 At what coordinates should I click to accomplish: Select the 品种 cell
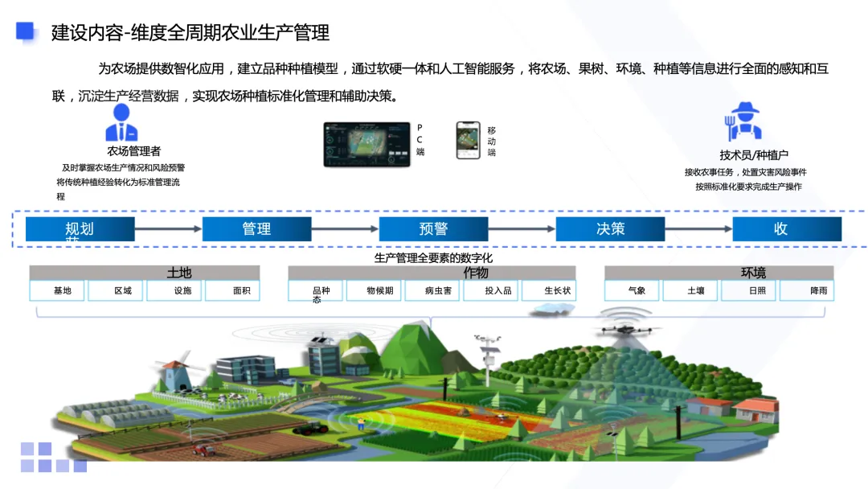click(316, 290)
